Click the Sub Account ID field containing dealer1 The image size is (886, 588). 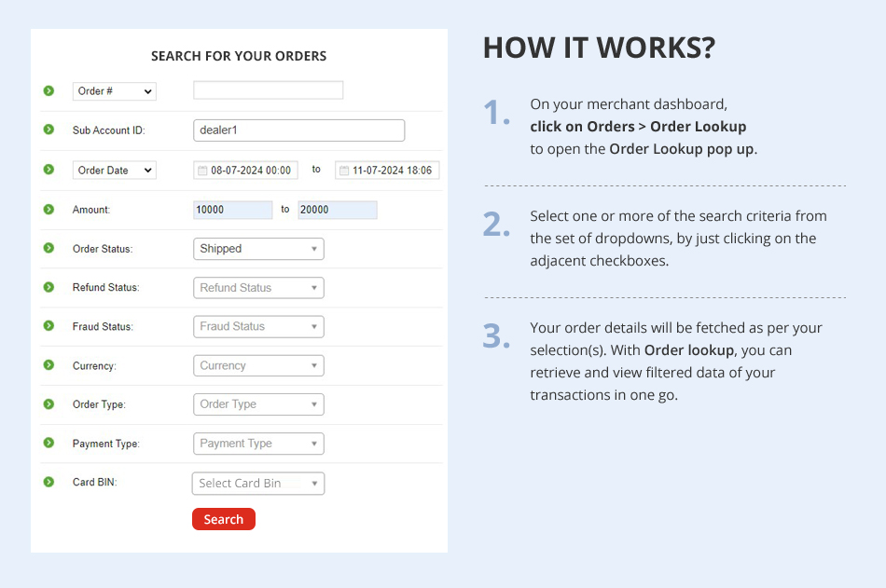(x=299, y=130)
